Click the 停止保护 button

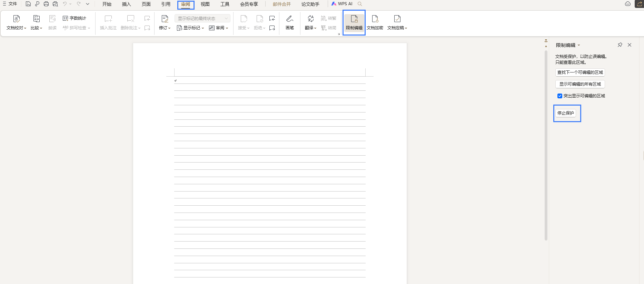pyautogui.click(x=566, y=113)
